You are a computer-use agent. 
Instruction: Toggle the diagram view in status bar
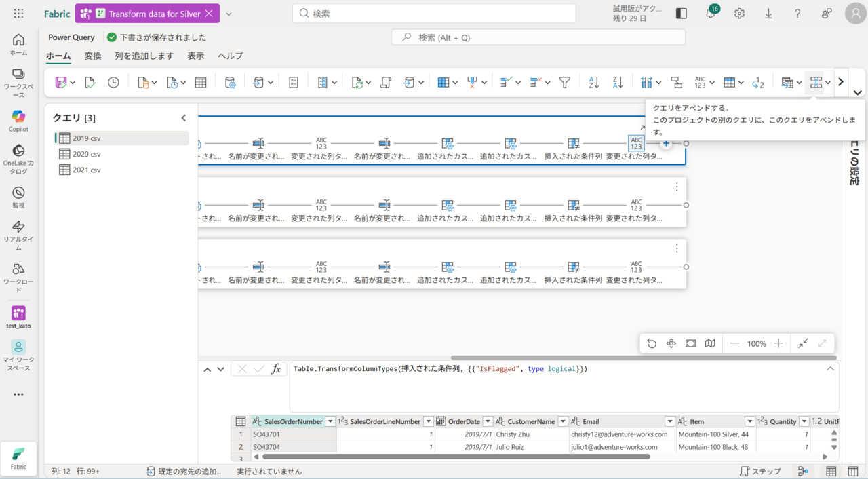[x=803, y=471]
